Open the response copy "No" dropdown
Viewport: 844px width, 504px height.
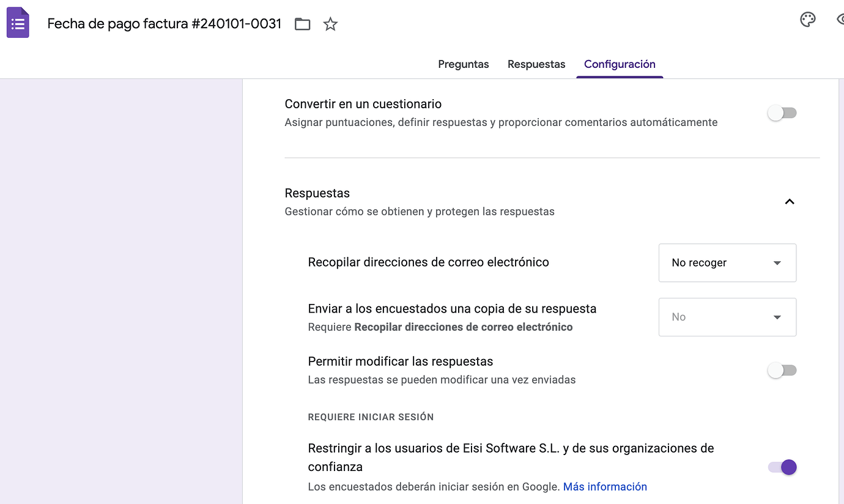click(727, 317)
